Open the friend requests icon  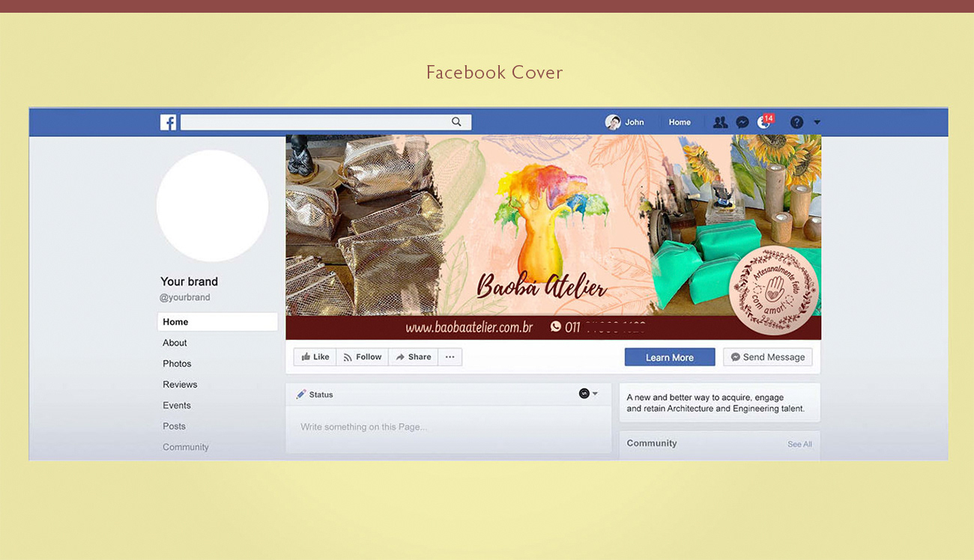coord(720,122)
